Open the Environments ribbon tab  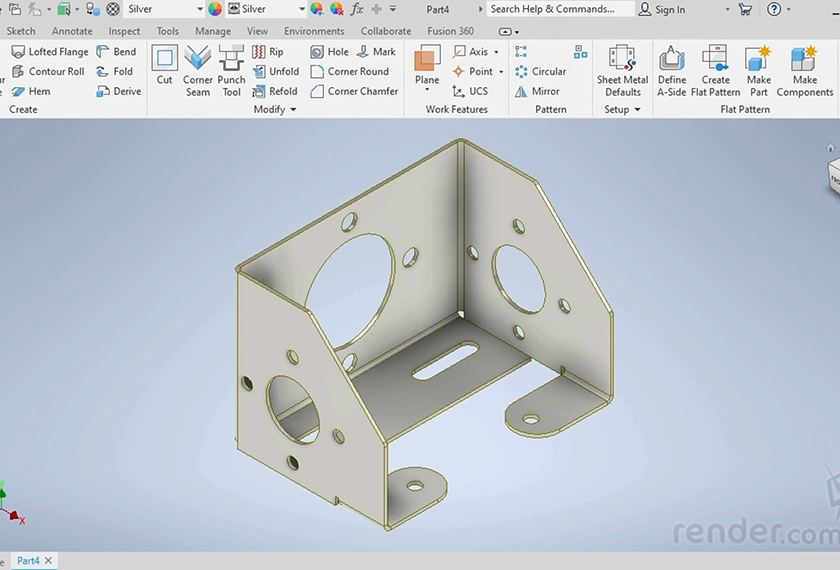[314, 31]
